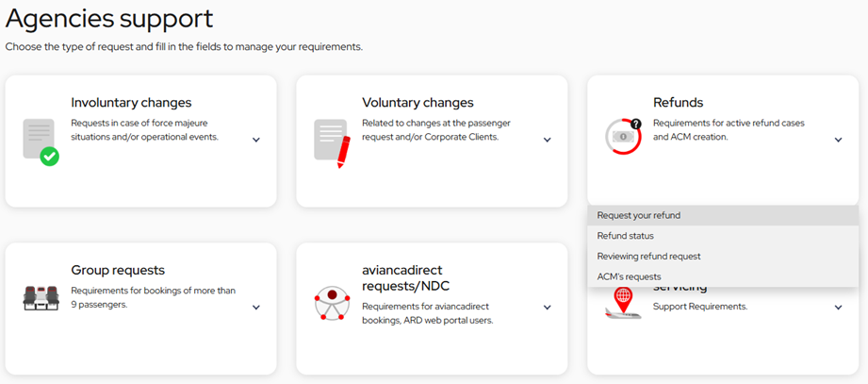868x384 pixels.
Task: Click the Involuntary changes card title
Action: [x=131, y=103]
